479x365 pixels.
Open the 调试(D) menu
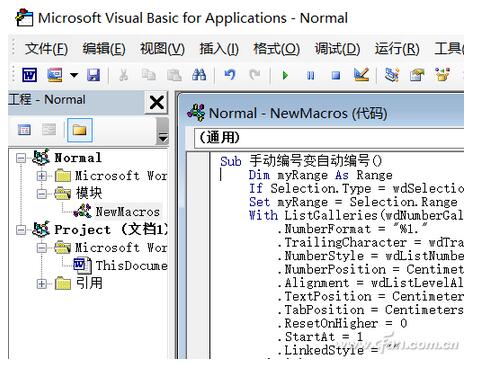coord(337,49)
